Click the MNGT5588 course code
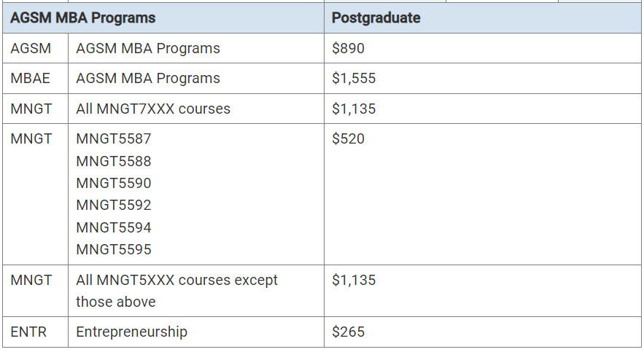The image size is (644, 352). tap(114, 161)
